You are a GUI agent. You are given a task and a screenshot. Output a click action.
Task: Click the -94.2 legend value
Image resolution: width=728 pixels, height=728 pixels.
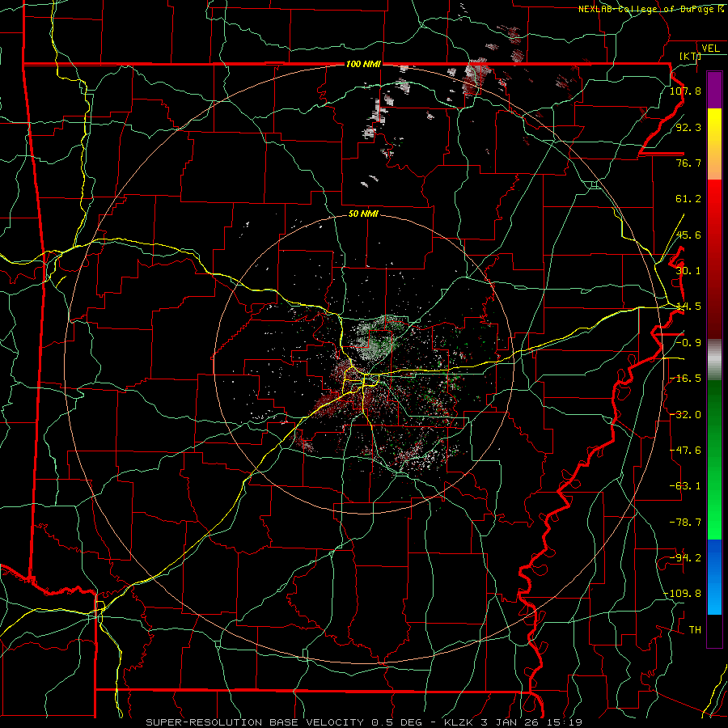(x=685, y=558)
